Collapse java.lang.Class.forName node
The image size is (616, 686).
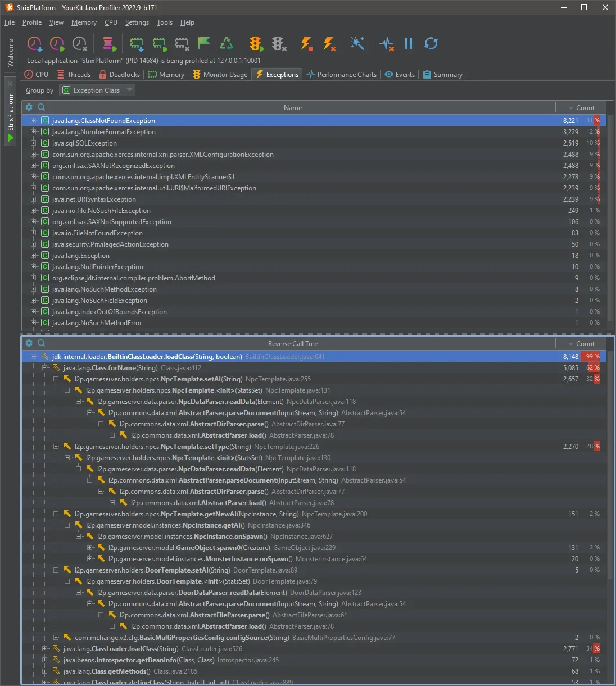pos(45,368)
